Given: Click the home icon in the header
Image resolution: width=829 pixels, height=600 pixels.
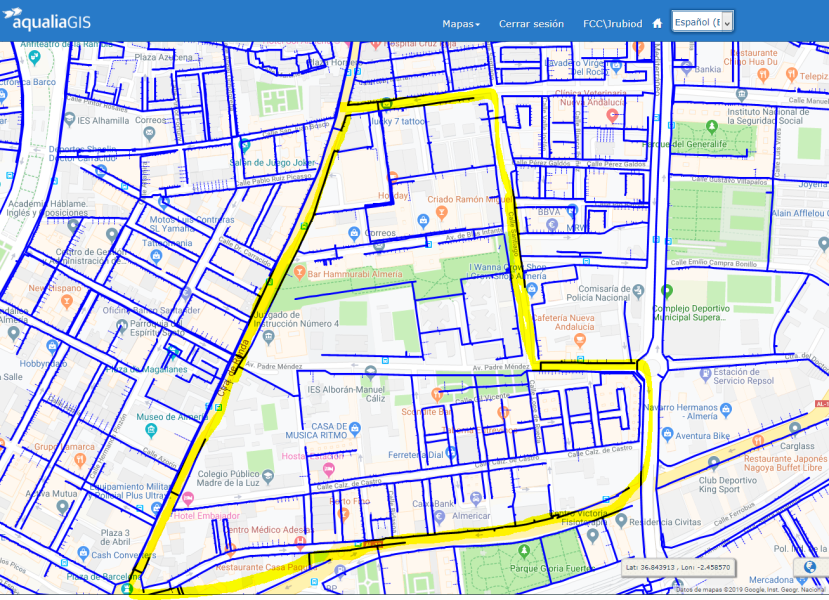Looking at the screenshot, I should coord(657,23).
